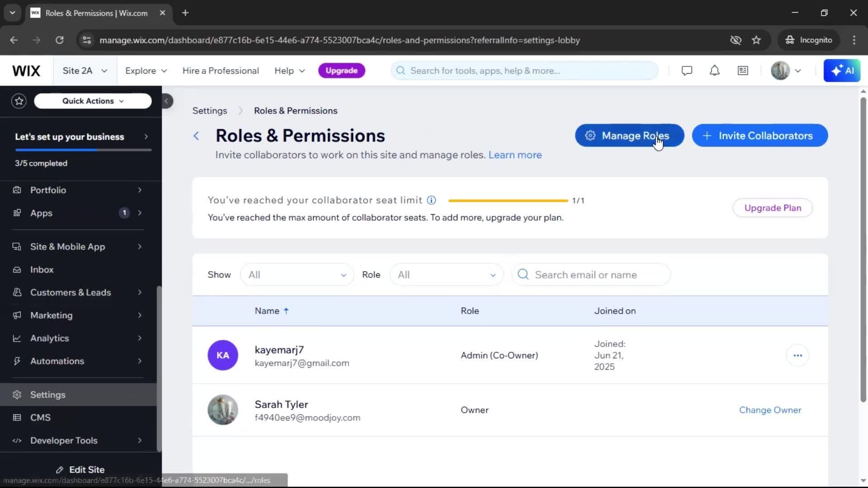Click the purple Upgrade button
This screenshot has height=488, width=868.
point(341,70)
